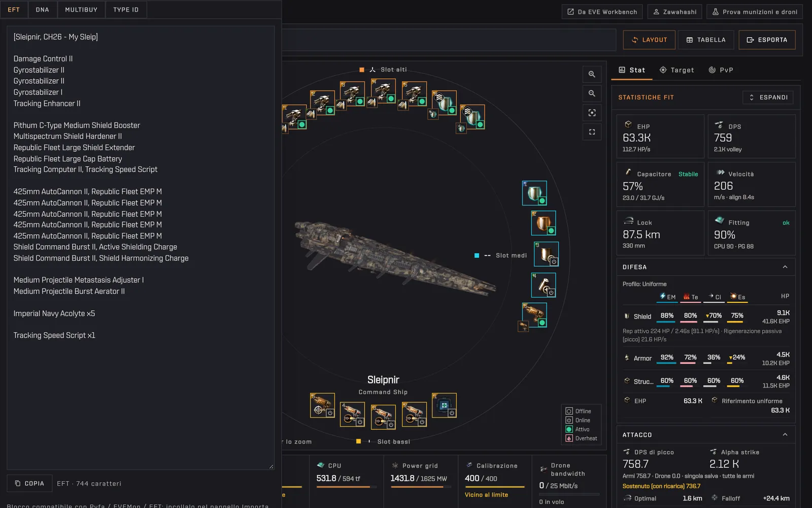Click the first Shield Command Burst high slot
This screenshot has width=812, height=508.
[445, 104]
